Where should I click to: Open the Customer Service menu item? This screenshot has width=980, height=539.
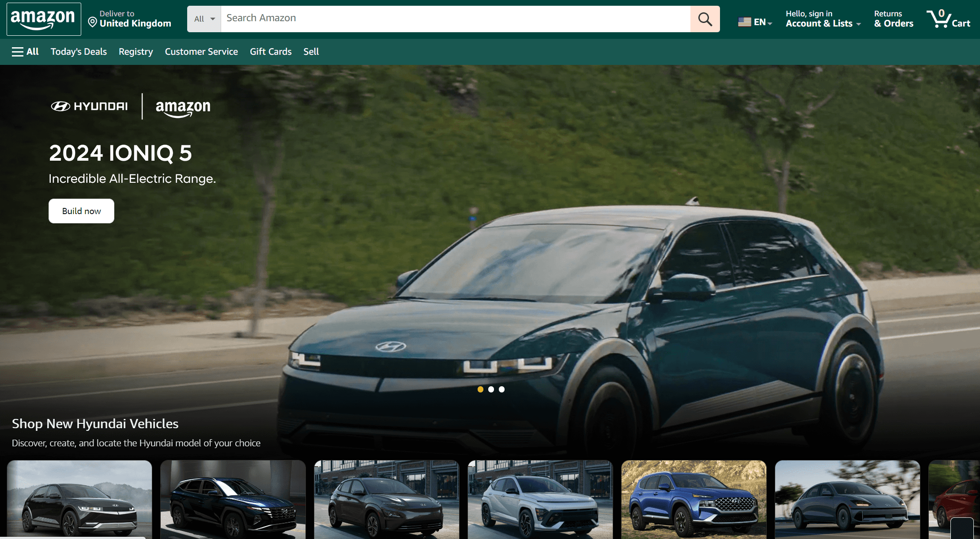pyautogui.click(x=201, y=52)
